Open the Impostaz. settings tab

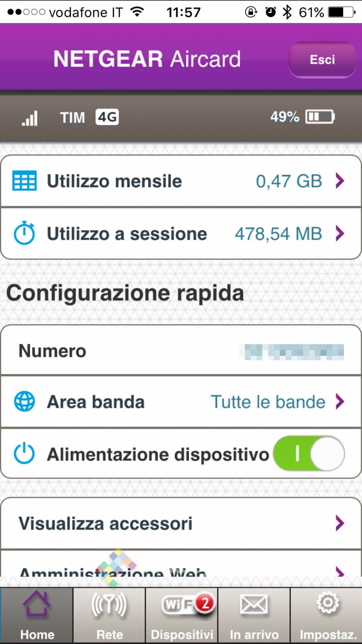(327, 615)
